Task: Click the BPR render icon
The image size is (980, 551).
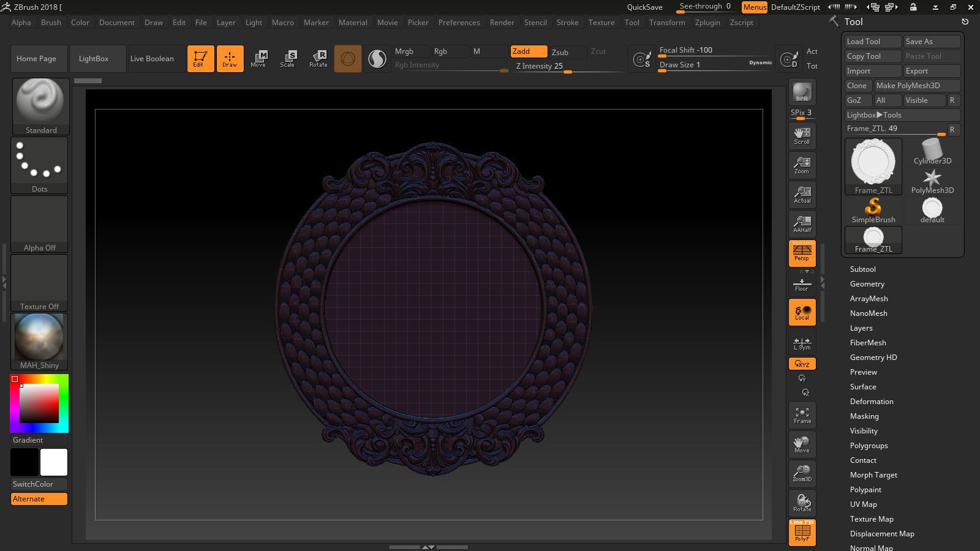Action: 802,92
